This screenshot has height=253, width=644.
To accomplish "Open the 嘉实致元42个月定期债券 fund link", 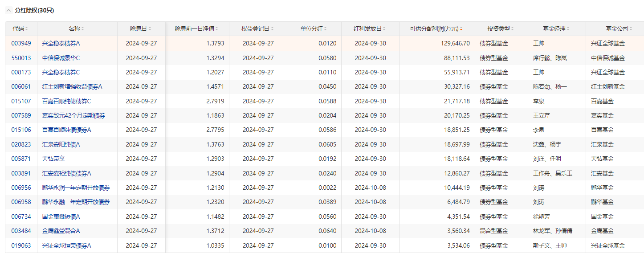I will click(x=73, y=115).
